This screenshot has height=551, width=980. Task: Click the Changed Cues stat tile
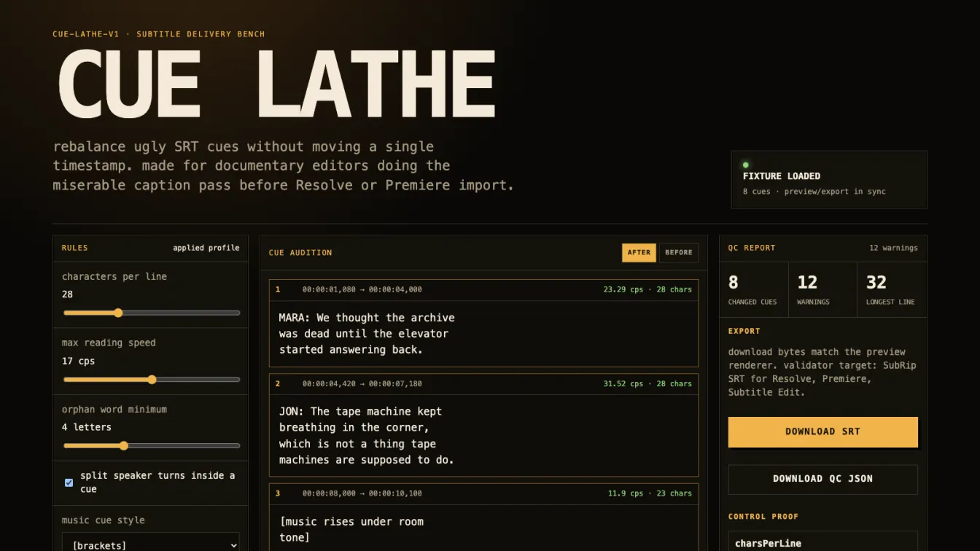click(x=754, y=289)
